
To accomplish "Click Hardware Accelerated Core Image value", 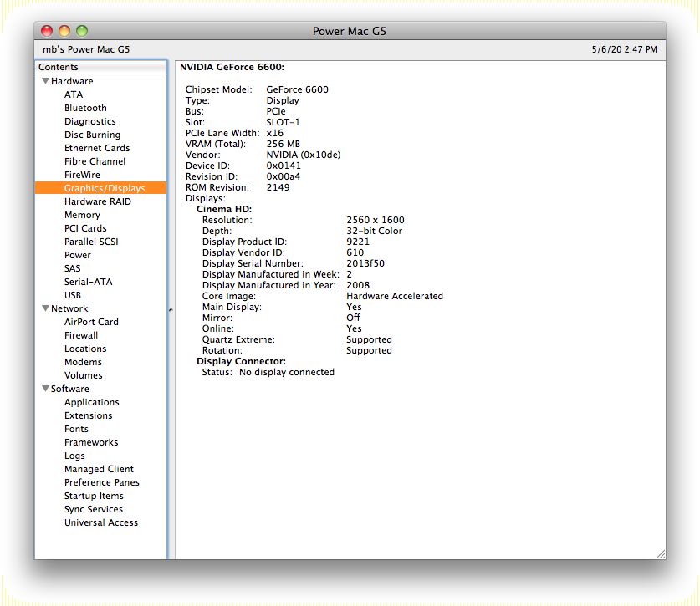I will [395, 296].
